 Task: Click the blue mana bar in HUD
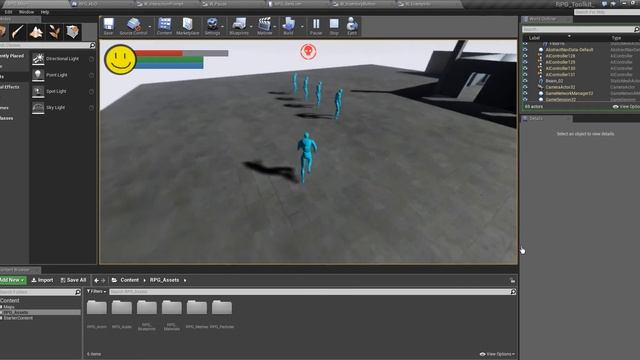click(x=169, y=65)
